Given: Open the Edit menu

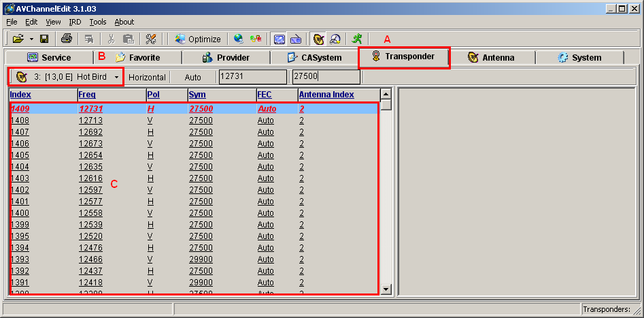Looking at the screenshot, I should click(31, 22).
